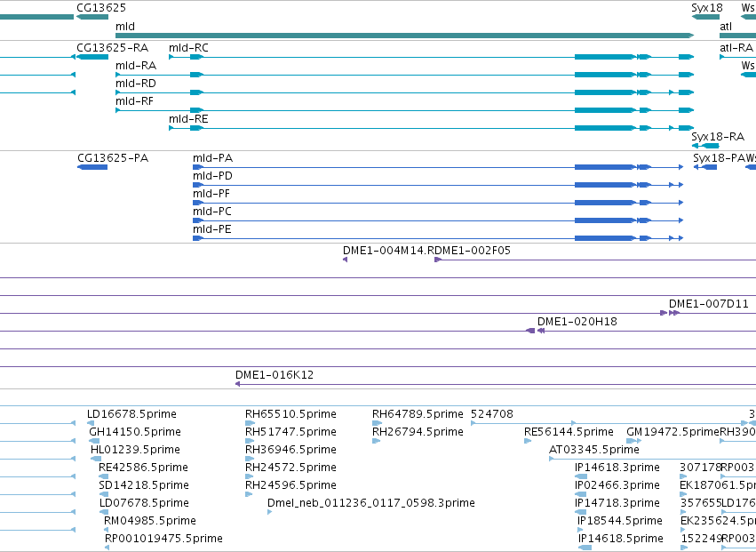Click the HL01239.5prime EST label
Image resolution: width=756 pixels, height=552 pixels.
136,450
